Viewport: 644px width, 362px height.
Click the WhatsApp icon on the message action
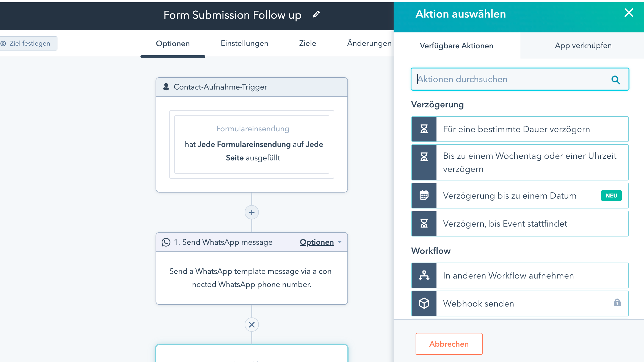(166, 242)
